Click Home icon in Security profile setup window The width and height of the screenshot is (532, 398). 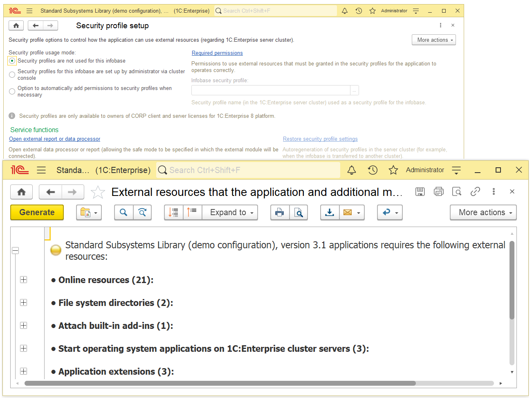[x=16, y=26]
